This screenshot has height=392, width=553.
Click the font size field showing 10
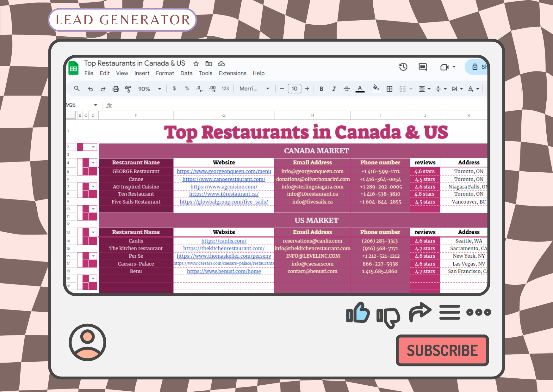pos(295,89)
